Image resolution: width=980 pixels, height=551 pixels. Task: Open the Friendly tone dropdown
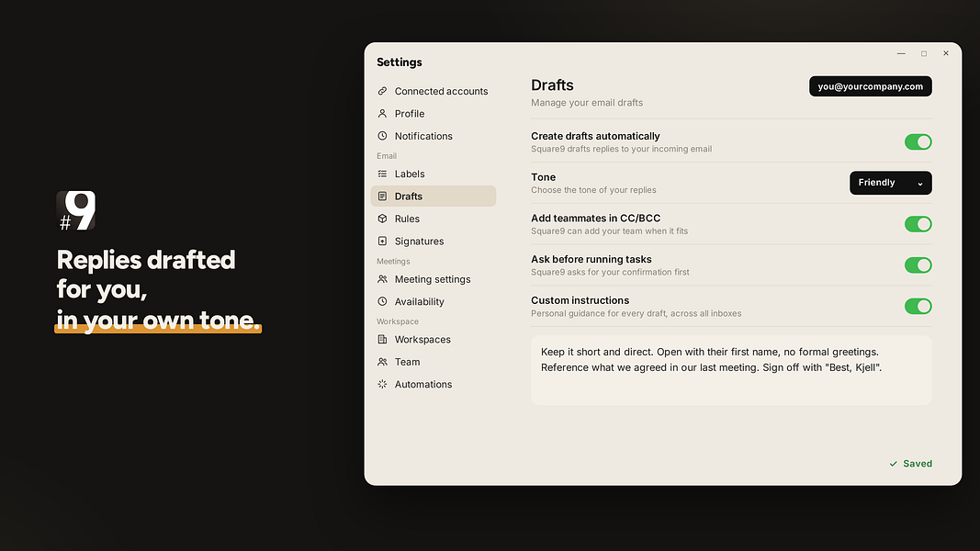(x=891, y=183)
